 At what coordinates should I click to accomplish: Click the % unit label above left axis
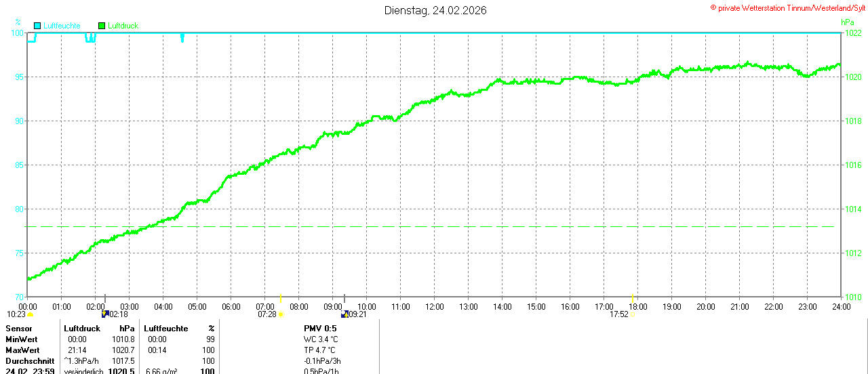(x=18, y=22)
